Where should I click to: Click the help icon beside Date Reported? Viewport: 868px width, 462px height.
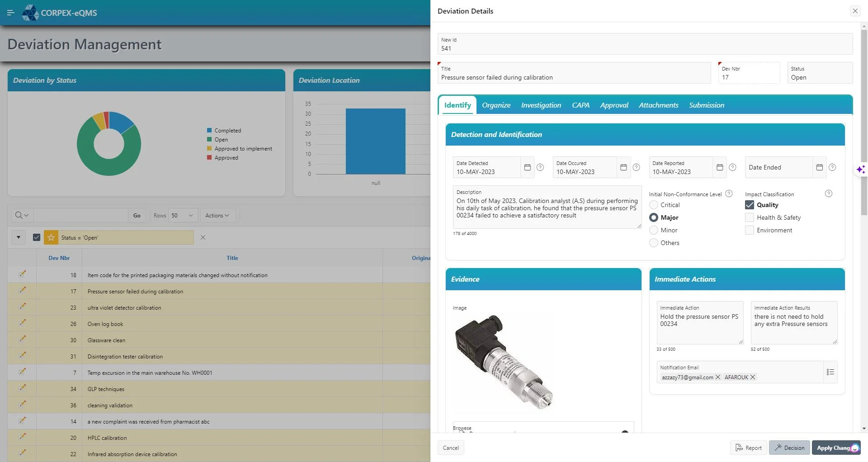click(x=732, y=167)
